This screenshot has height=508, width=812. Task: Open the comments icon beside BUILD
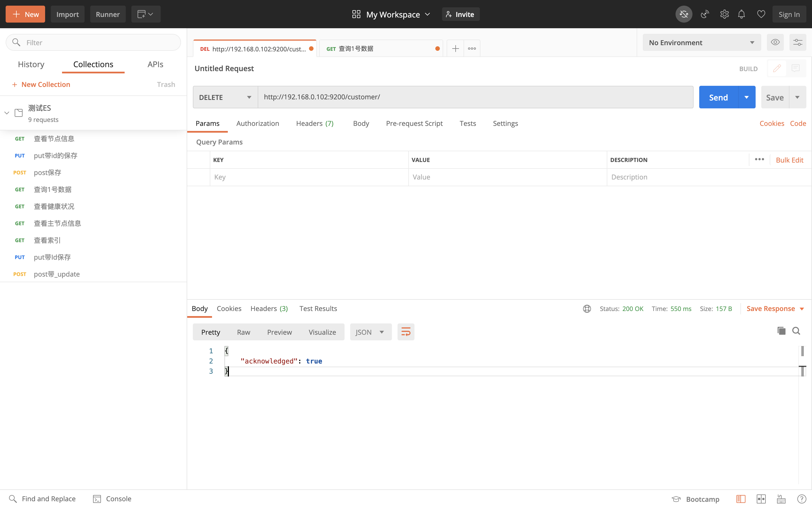pos(795,69)
